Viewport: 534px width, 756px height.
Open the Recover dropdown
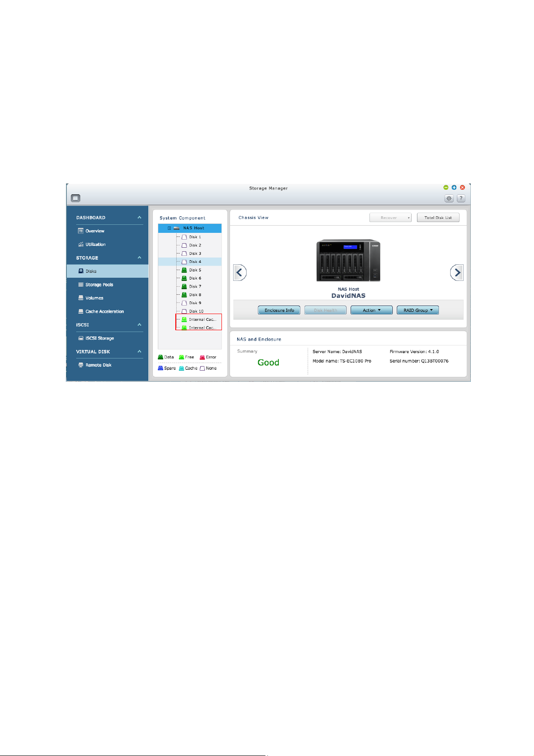[391, 218]
